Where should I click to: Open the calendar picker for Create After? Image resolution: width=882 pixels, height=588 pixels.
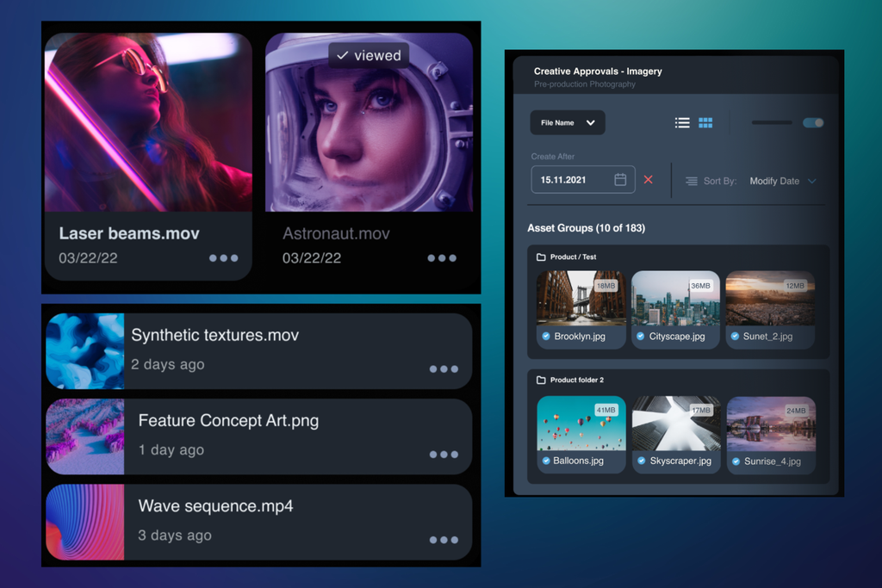tap(620, 179)
